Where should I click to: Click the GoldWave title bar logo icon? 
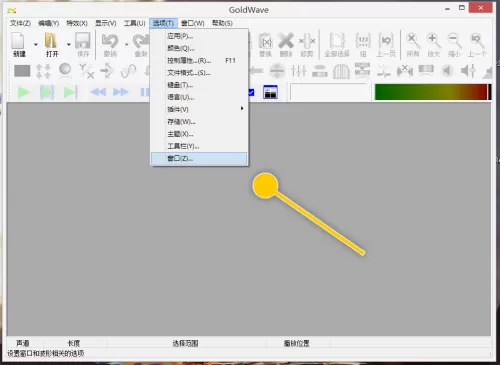pos(12,11)
